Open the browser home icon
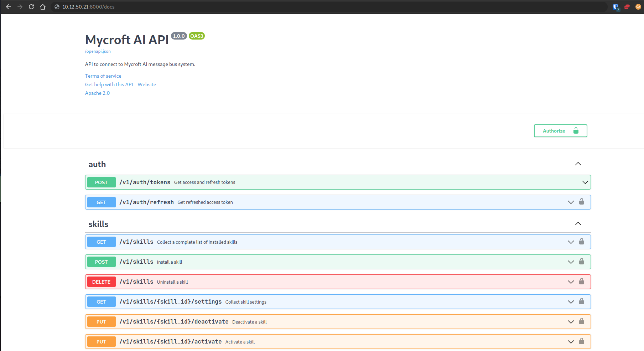Image resolution: width=644 pixels, height=351 pixels. [x=43, y=7]
